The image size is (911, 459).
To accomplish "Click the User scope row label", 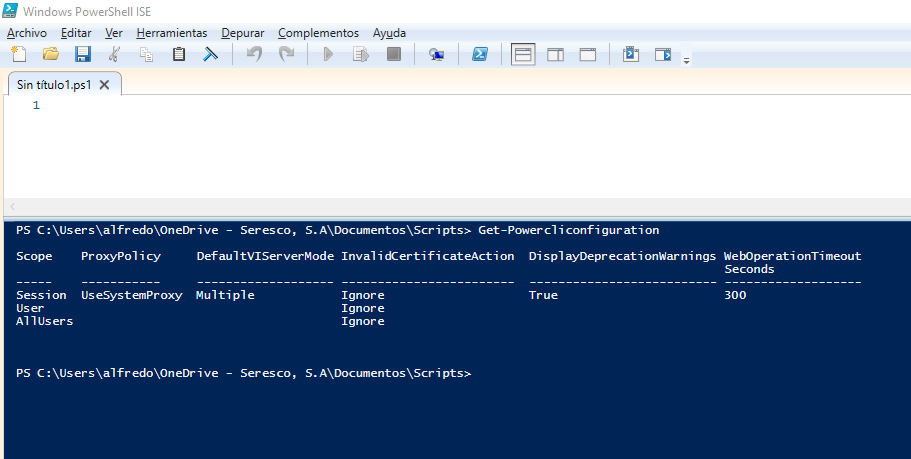I will coord(30,308).
